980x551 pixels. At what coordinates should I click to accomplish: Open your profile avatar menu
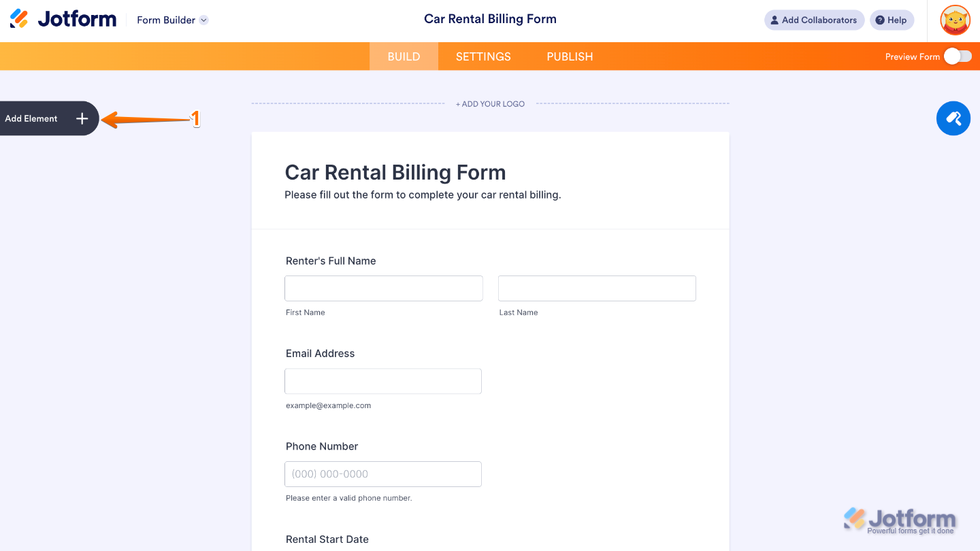pyautogui.click(x=955, y=20)
